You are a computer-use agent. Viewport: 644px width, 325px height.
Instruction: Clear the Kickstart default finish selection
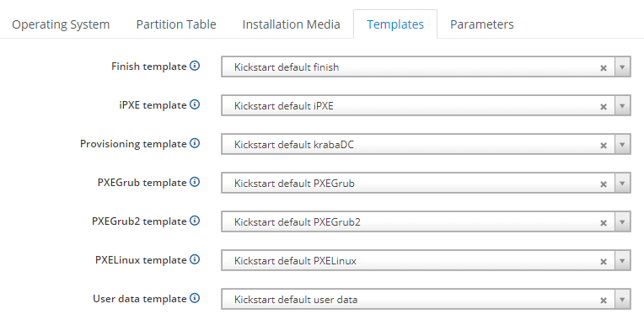[604, 67]
